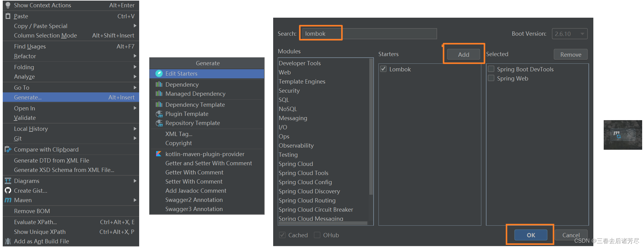The image size is (644, 247).
Task: Click the Kotlin maven plugin provider icon
Action: pyautogui.click(x=159, y=154)
